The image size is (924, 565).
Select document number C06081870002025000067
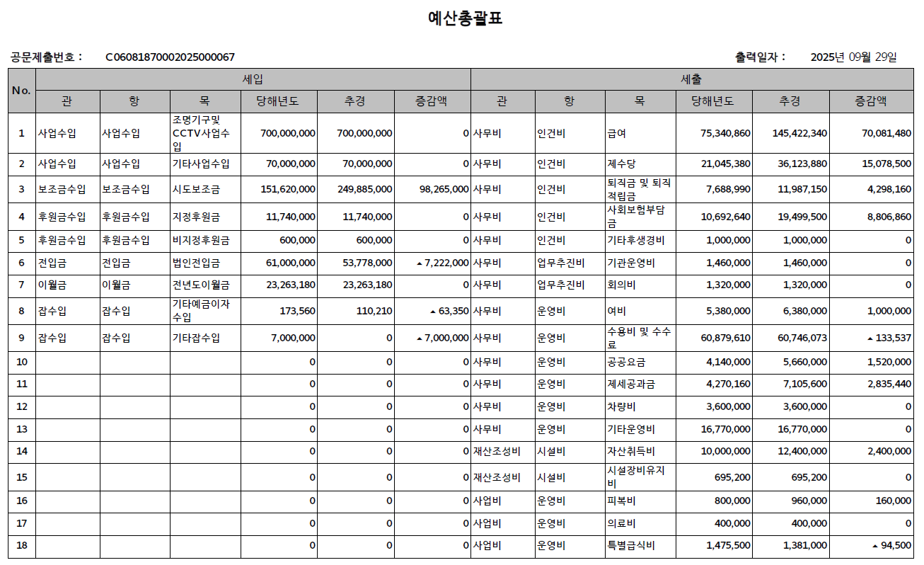pos(170,57)
